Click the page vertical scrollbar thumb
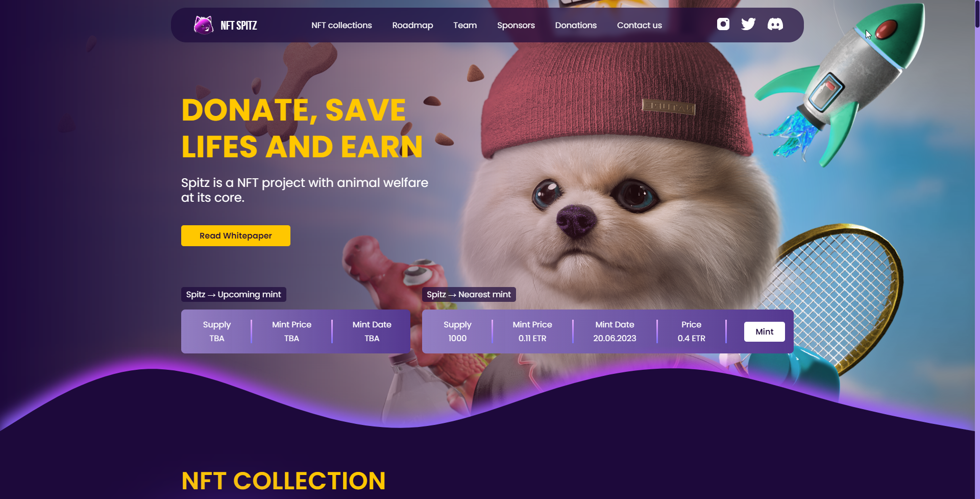The width and height of the screenshot is (980, 499). coord(977,14)
